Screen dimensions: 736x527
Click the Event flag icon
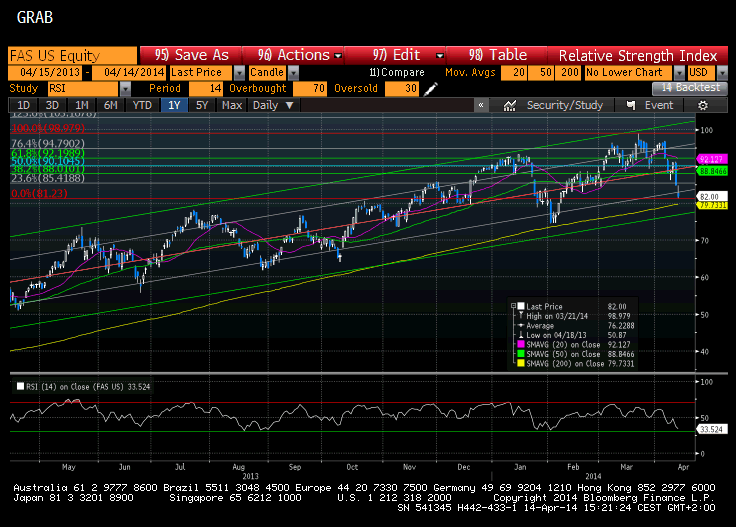pos(631,106)
